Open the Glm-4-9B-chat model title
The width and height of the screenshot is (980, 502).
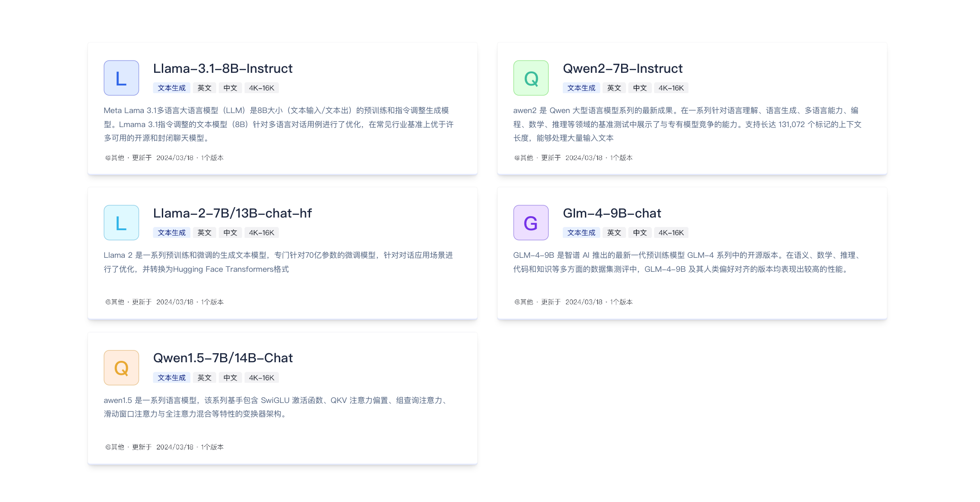(612, 213)
